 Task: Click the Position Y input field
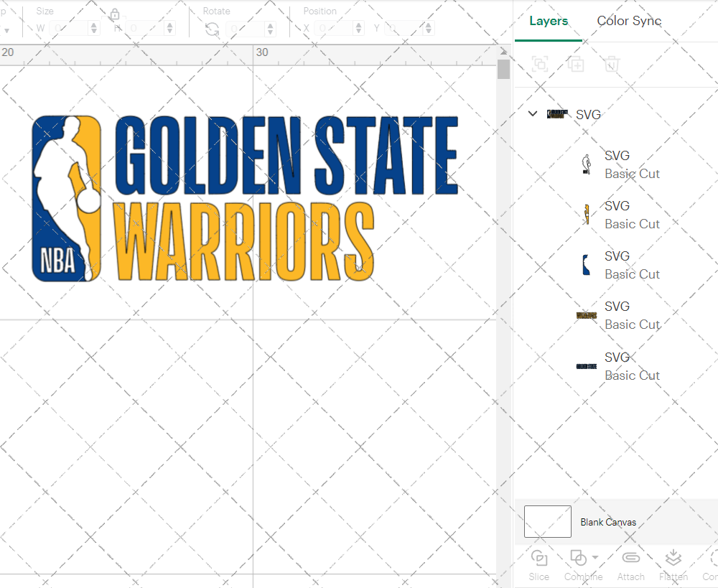coord(404,29)
